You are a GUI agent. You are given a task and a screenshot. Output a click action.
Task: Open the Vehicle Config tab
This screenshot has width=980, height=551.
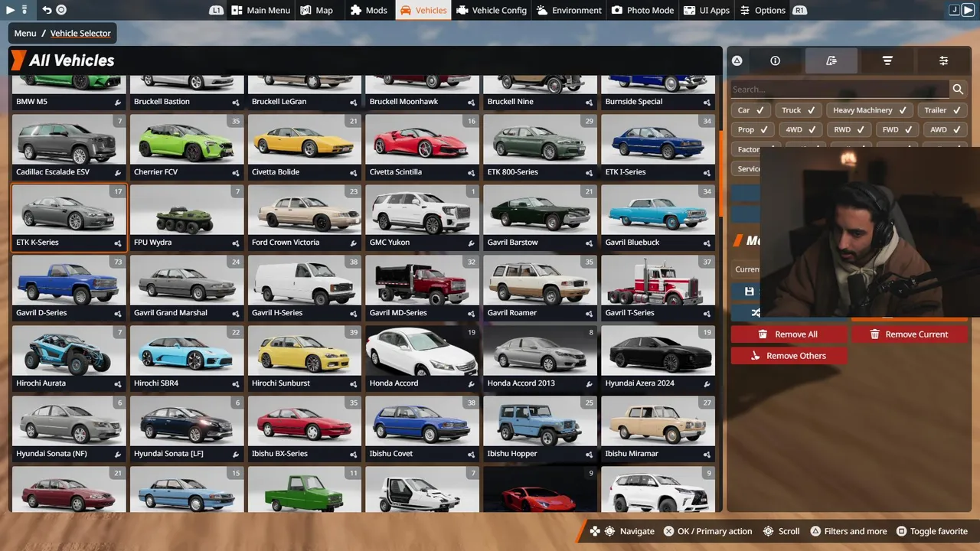(492, 10)
